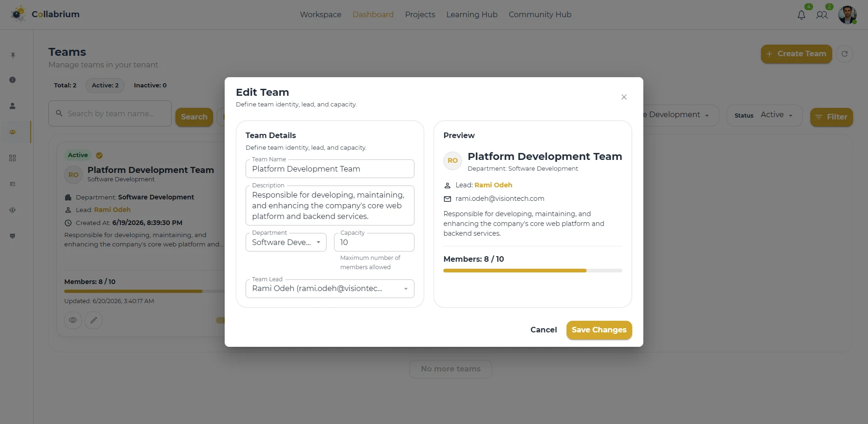
Task: Click the Create Team button
Action: click(x=796, y=54)
